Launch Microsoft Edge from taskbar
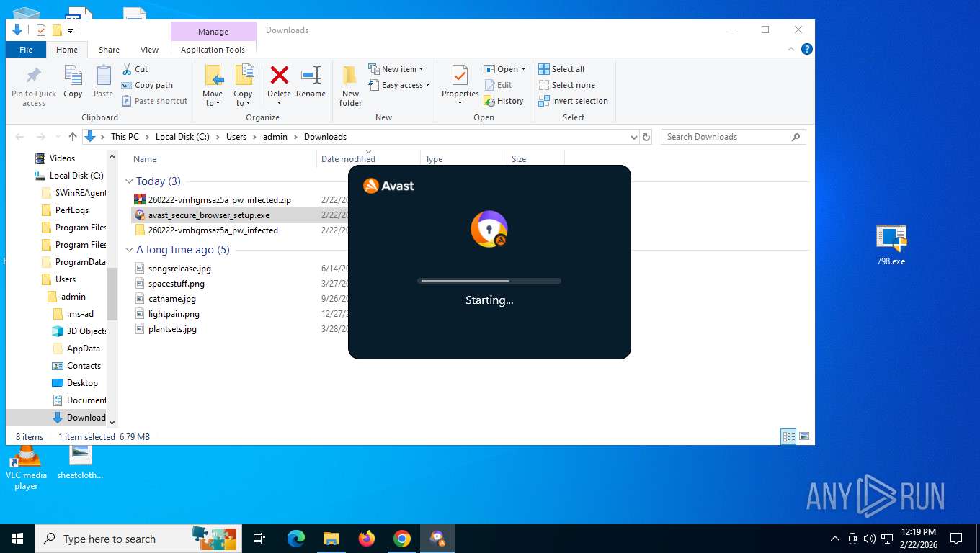The width and height of the screenshot is (980, 553). coord(295,539)
